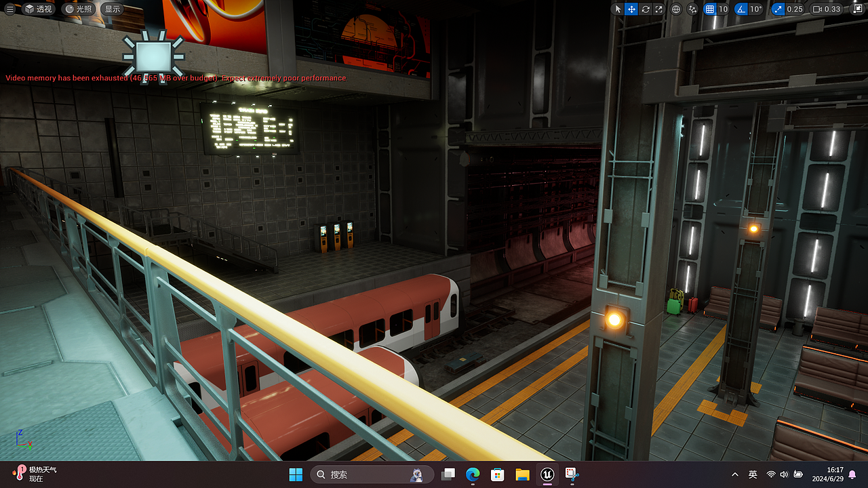Select the orange ticket machines on platform
The width and height of the screenshot is (868, 488).
[x=337, y=236]
